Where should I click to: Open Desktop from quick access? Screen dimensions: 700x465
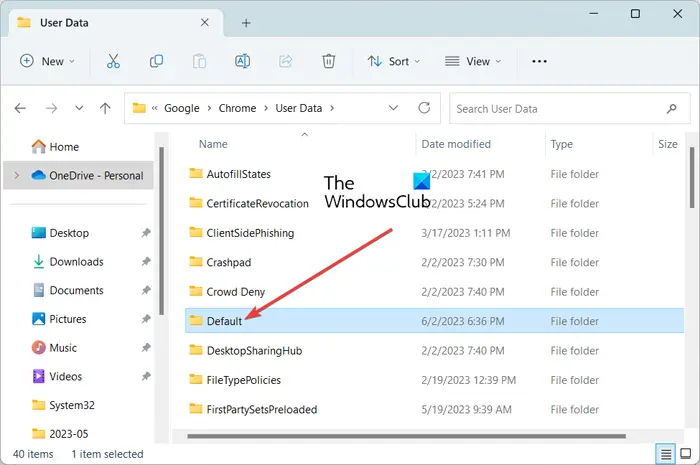click(x=60, y=233)
